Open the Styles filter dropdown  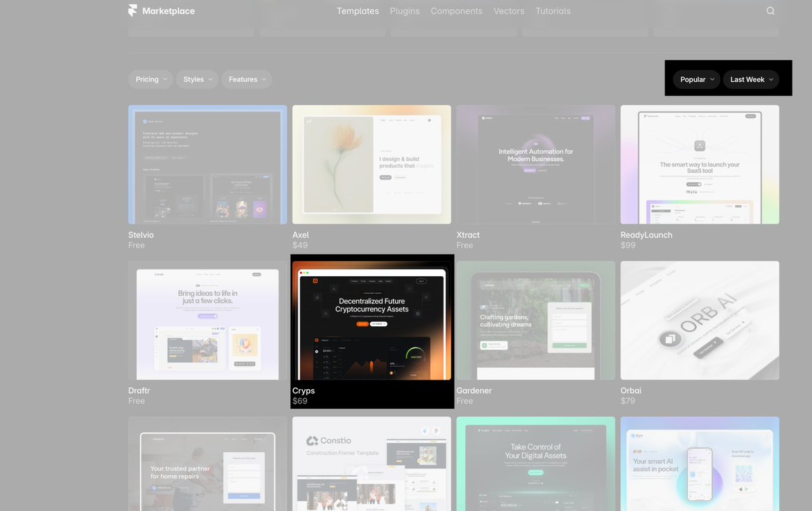[x=196, y=79]
